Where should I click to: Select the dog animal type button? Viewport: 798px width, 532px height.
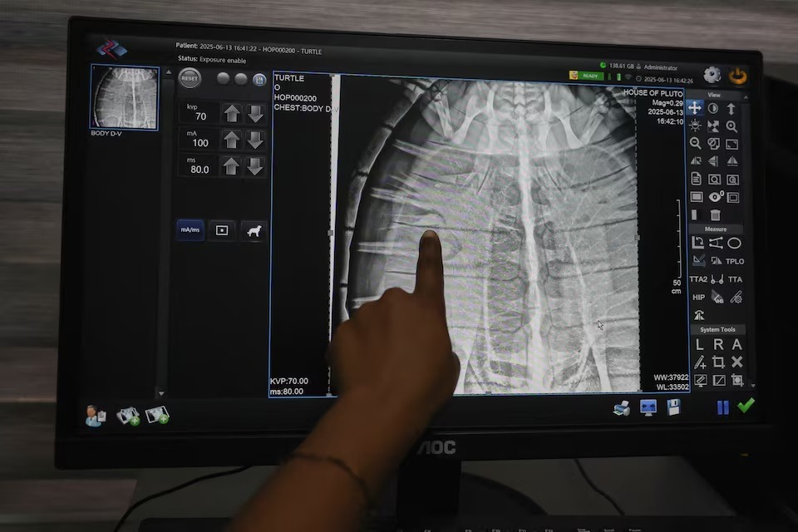tap(254, 231)
